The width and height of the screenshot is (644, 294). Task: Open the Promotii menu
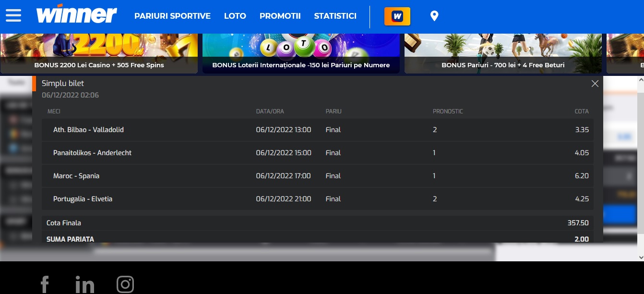(280, 16)
